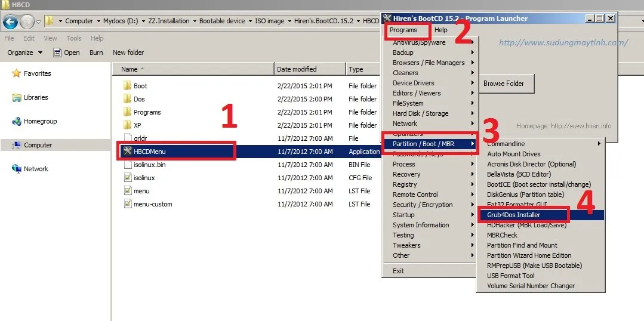Select the XP folder icon
The image size is (644, 321).
[x=127, y=125]
